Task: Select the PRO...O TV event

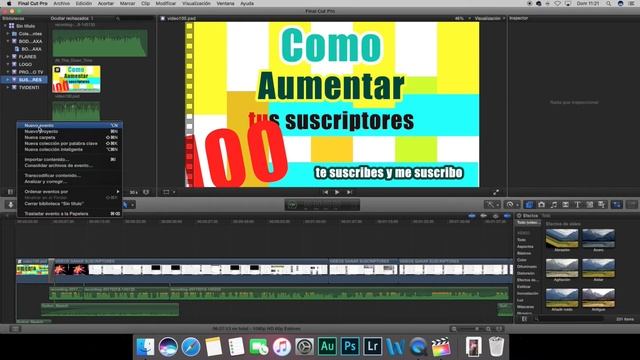Action: pos(27,72)
